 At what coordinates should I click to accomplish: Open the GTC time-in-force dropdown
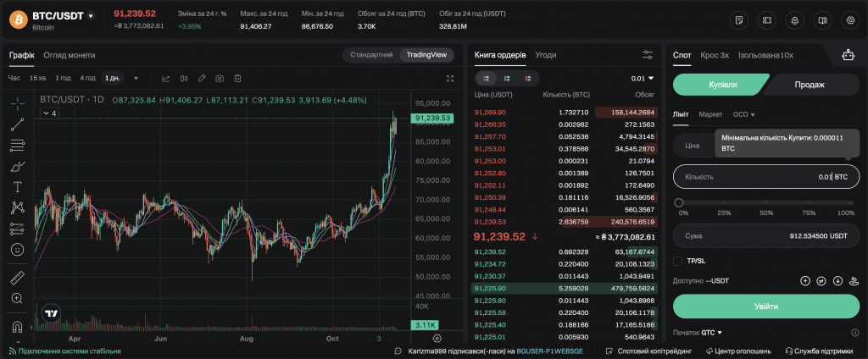[x=712, y=333]
